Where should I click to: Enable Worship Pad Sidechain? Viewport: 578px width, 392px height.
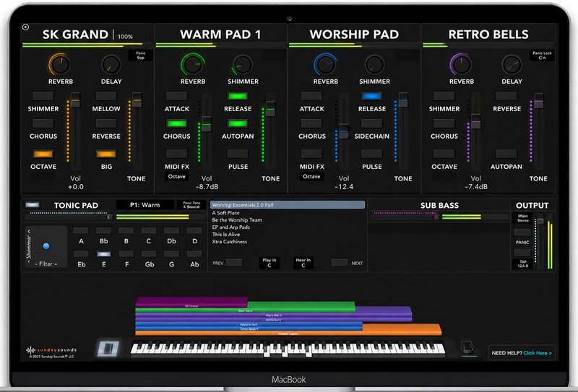pos(371,123)
